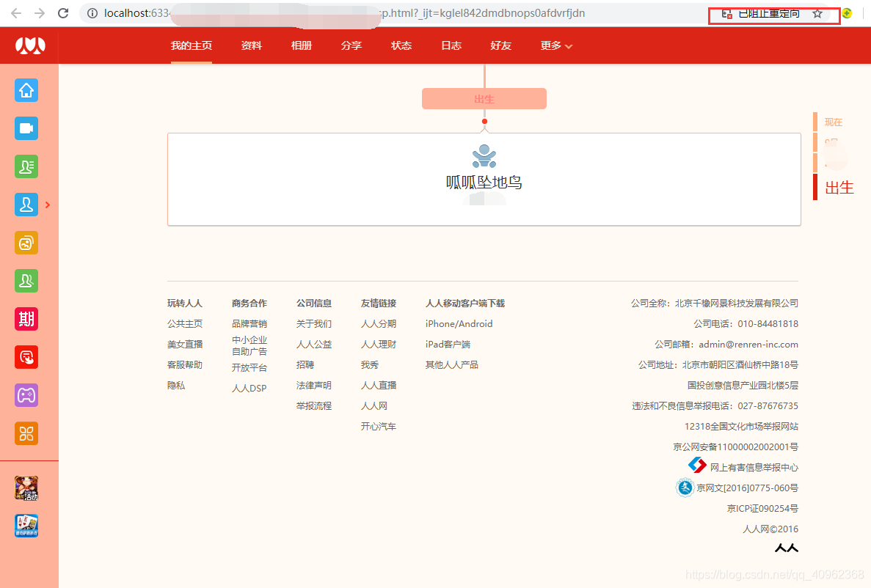Image resolution: width=871 pixels, height=588 pixels.
Task: Open the 状态 tab
Action: coord(401,45)
